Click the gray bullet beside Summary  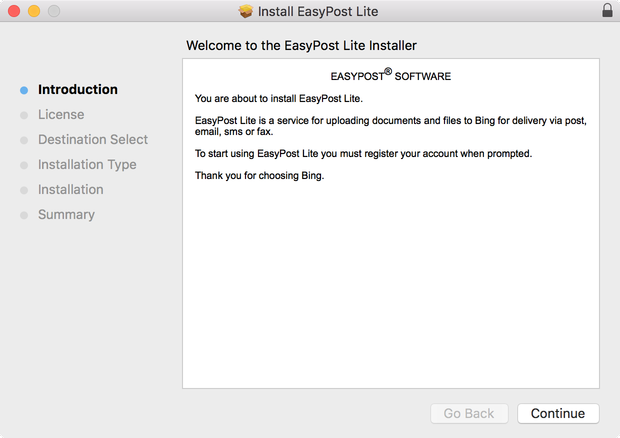24,215
